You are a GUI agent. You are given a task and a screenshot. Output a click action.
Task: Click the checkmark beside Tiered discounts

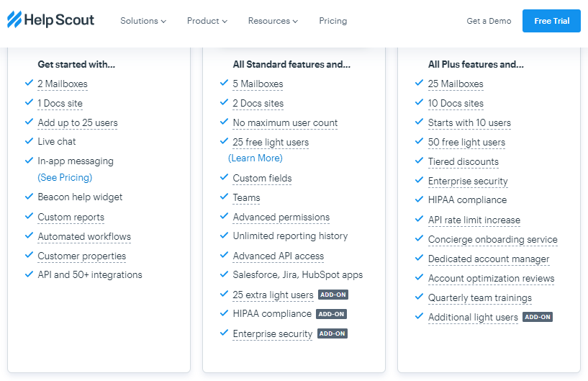(420, 161)
